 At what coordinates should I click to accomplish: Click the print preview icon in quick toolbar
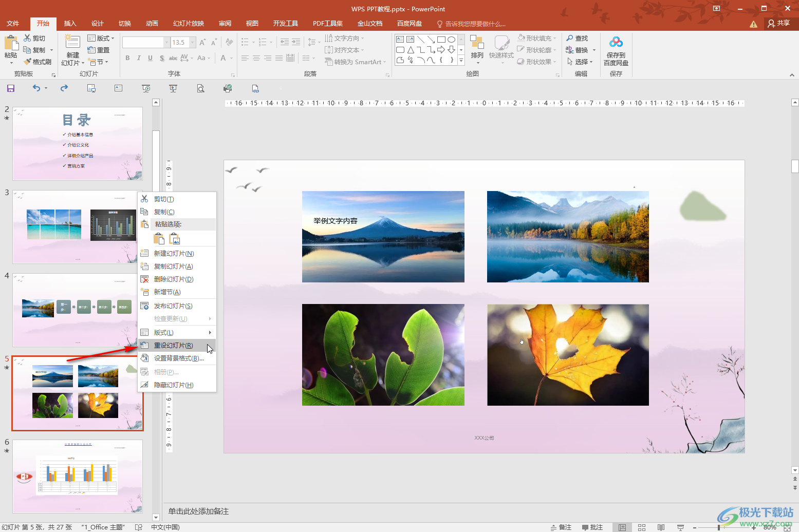(201, 88)
